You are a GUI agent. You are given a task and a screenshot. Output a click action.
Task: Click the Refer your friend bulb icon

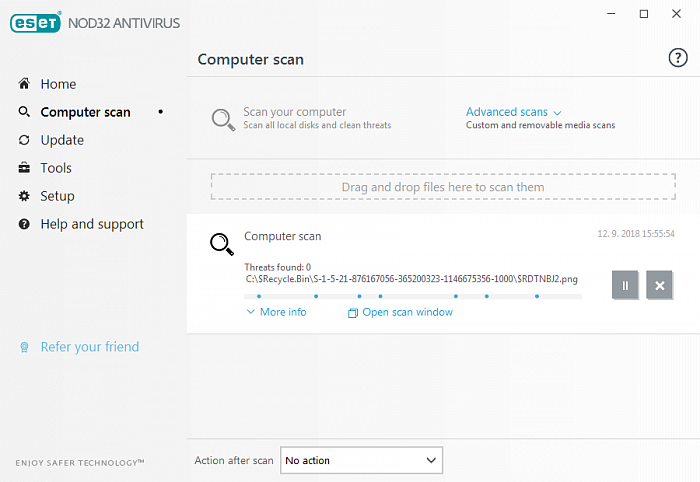[x=25, y=347]
